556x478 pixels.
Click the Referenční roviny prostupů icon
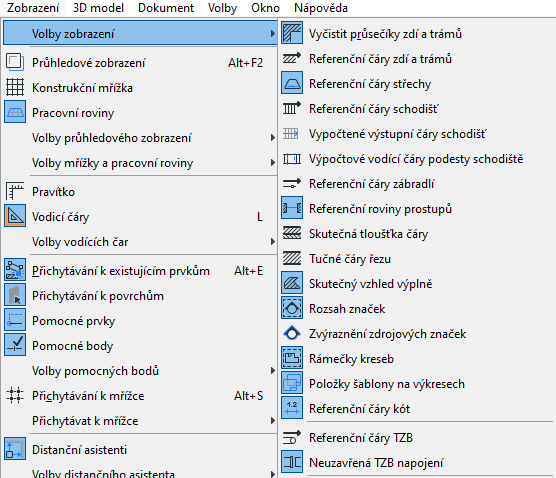tap(292, 208)
